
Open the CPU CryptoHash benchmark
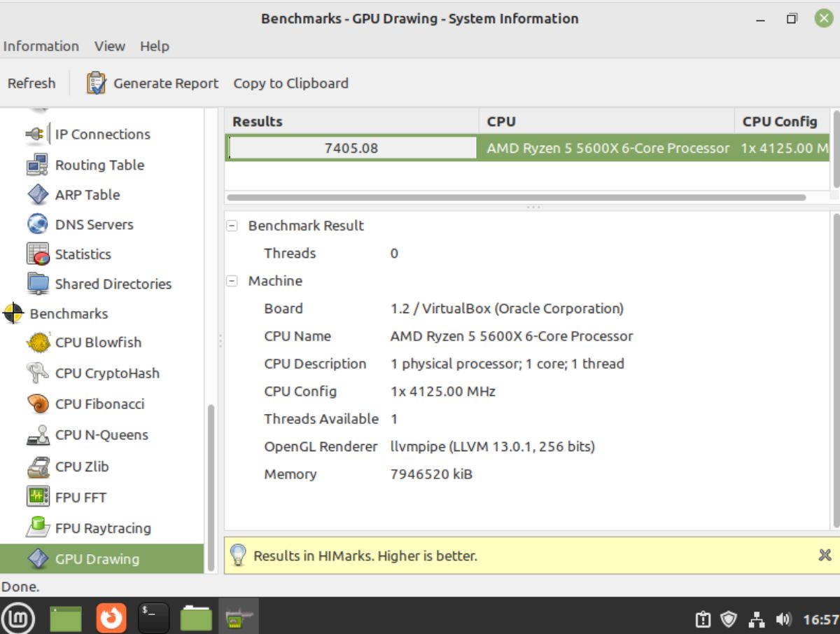click(106, 373)
